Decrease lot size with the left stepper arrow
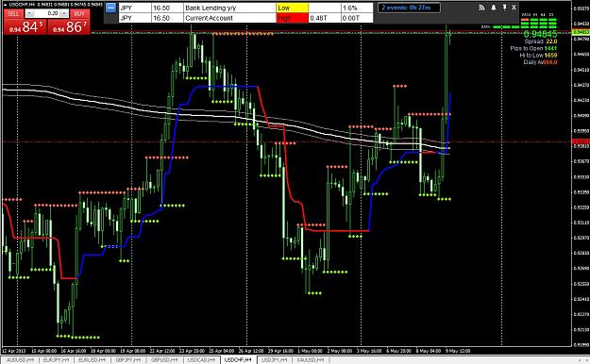 [x=30, y=13]
